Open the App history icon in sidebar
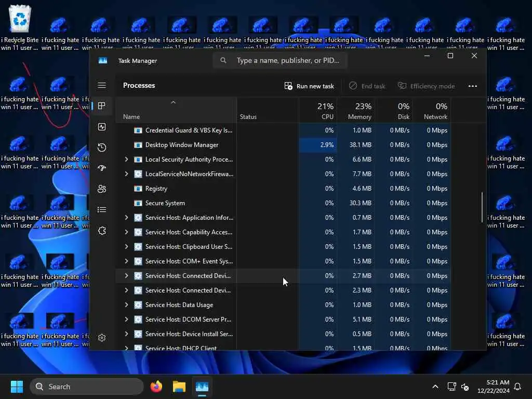 (102, 148)
